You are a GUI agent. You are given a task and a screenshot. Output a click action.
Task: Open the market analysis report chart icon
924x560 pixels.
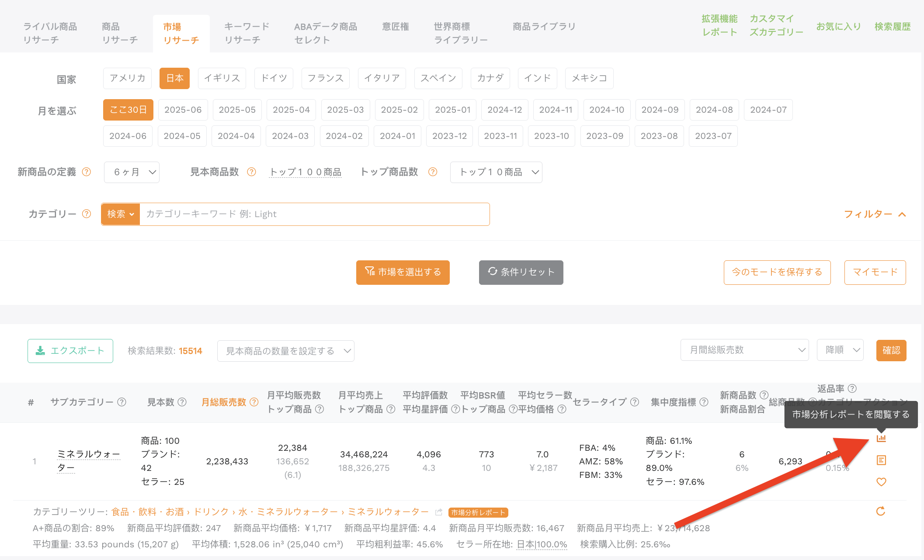pyautogui.click(x=881, y=438)
